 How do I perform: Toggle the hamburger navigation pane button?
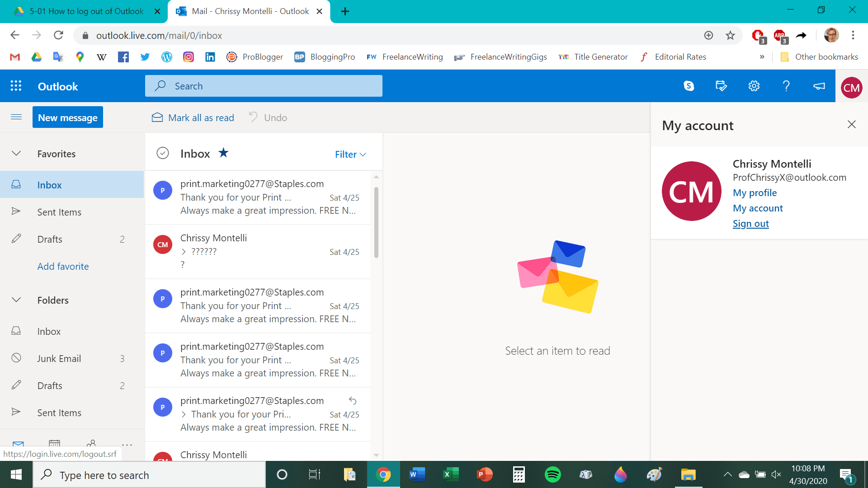click(x=16, y=117)
